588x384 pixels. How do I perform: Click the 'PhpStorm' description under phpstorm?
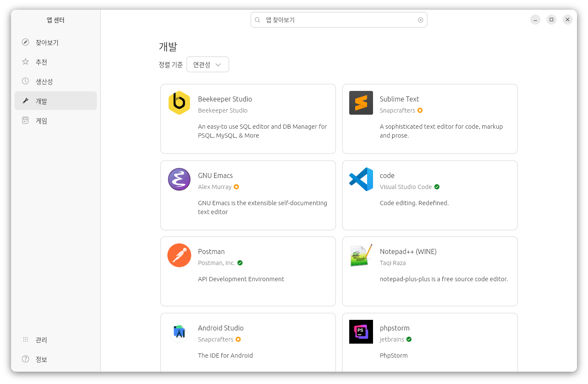(394, 356)
